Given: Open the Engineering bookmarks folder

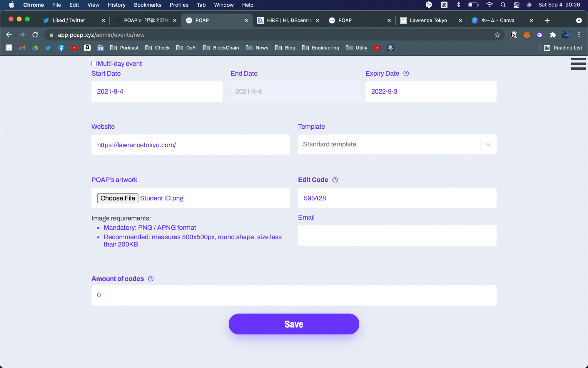Looking at the screenshot, I should (320, 48).
